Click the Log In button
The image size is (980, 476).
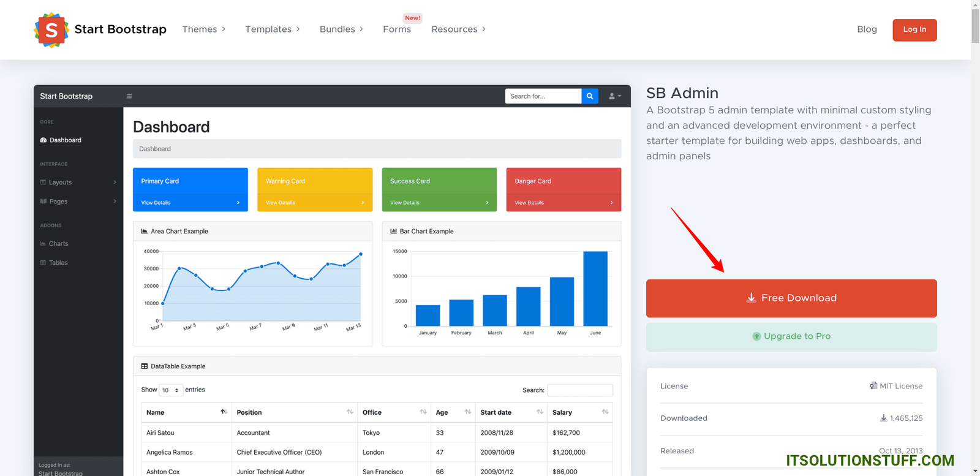[x=914, y=30]
